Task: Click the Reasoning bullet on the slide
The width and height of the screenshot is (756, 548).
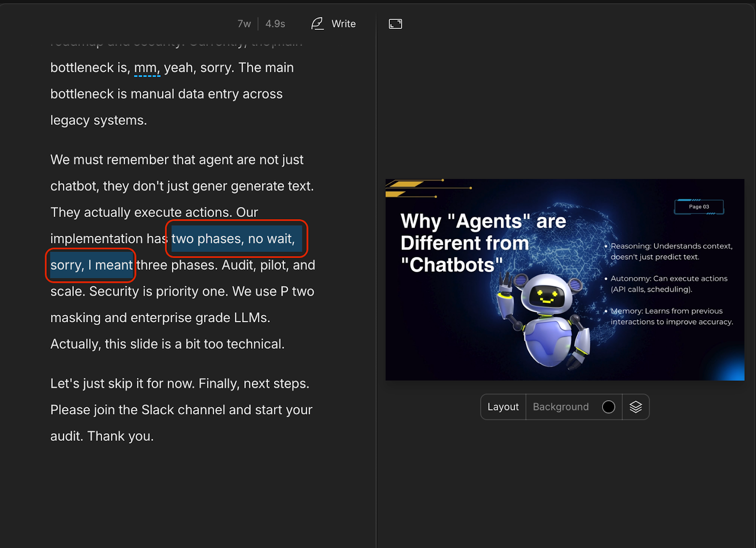Action: point(671,251)
